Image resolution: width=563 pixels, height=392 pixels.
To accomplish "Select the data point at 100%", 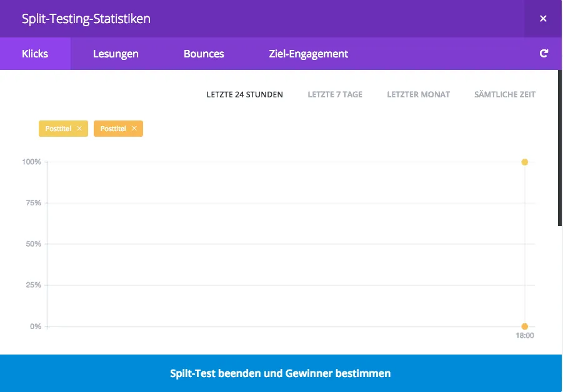I will pyautogui.click(x=525, y=162).
